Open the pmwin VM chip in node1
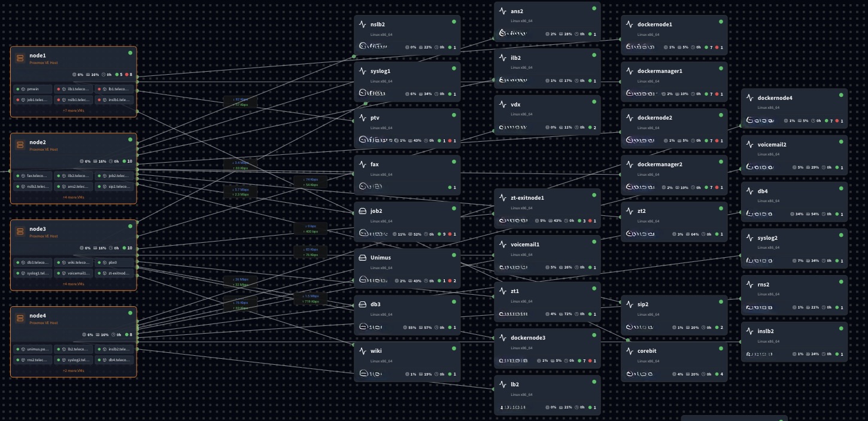 pos(32,89)
